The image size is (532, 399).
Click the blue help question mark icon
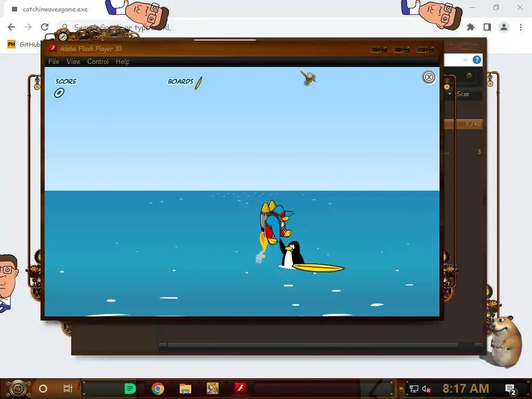[477, 60]
